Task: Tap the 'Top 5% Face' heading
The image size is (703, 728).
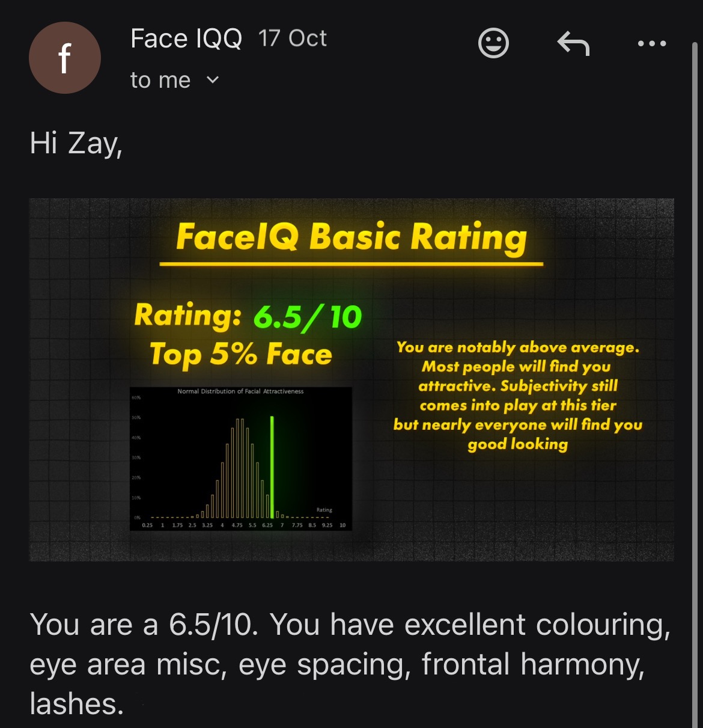Action: tap(240, 354)
